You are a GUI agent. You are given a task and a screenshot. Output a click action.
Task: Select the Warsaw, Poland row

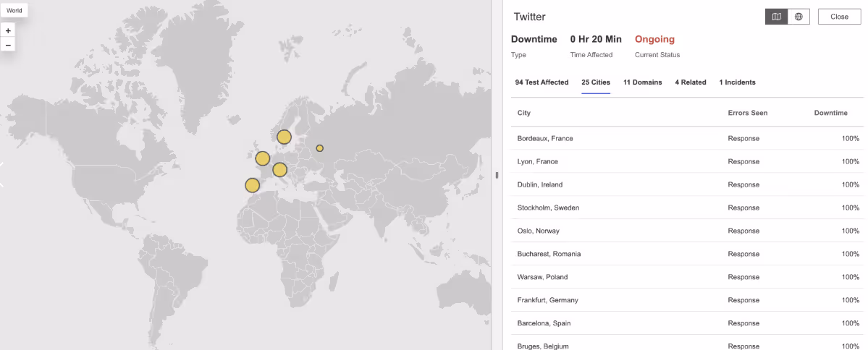pyautogui.click(x=687, y=277)
